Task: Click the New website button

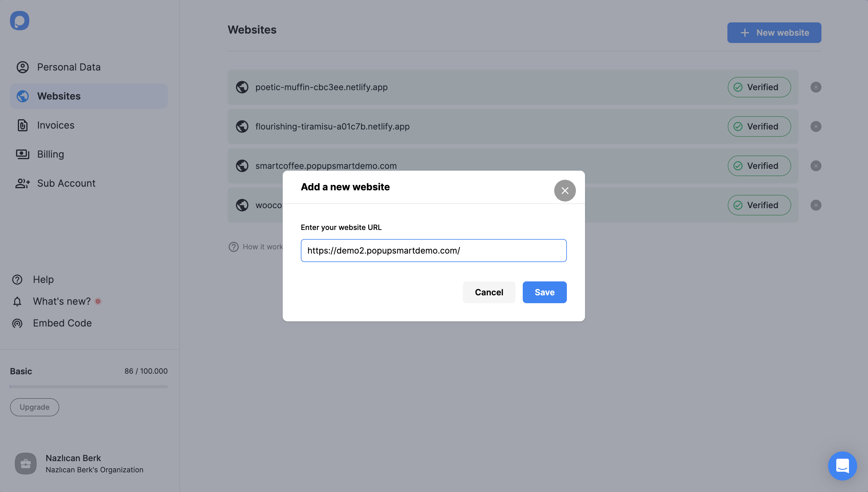Action: click(774, 33)
